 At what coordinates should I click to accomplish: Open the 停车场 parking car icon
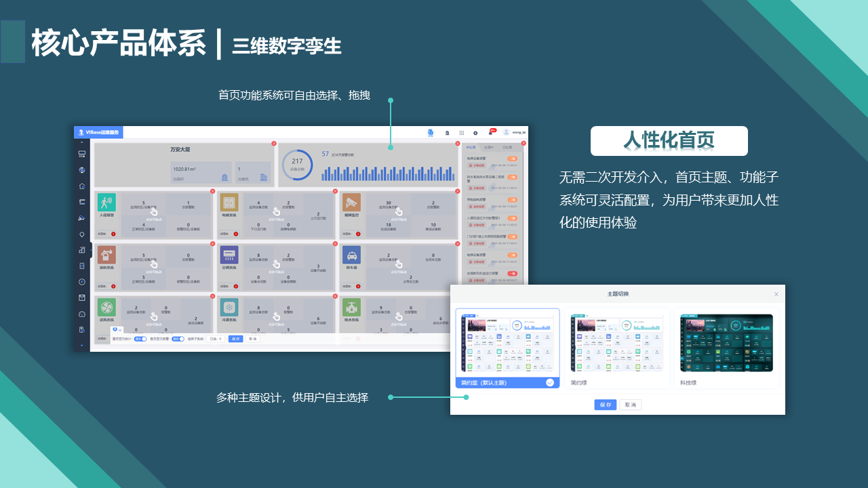[x=351, y=255]
